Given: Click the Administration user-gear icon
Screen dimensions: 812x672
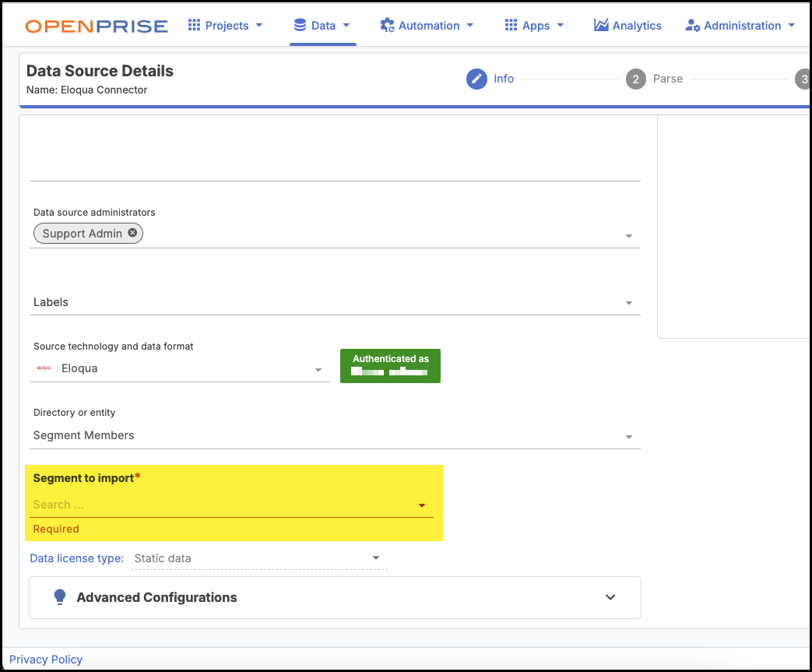Looking at the screenshot, I should point(693,26).
